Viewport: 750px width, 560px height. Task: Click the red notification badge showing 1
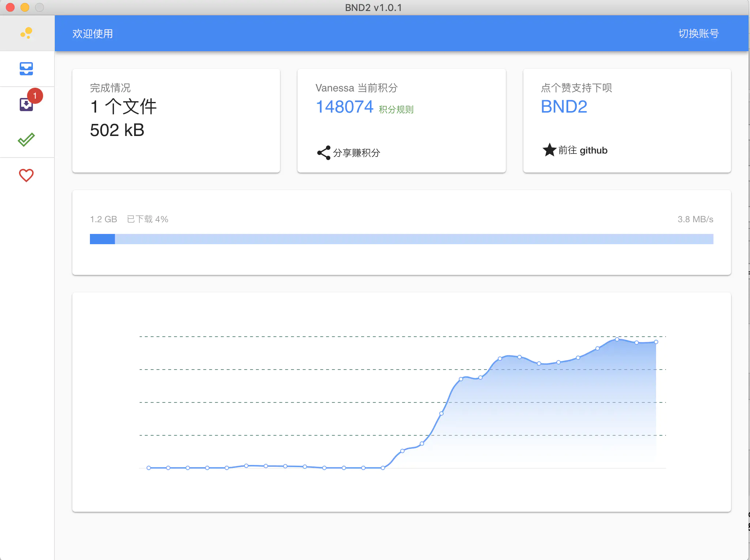point(35,96)
